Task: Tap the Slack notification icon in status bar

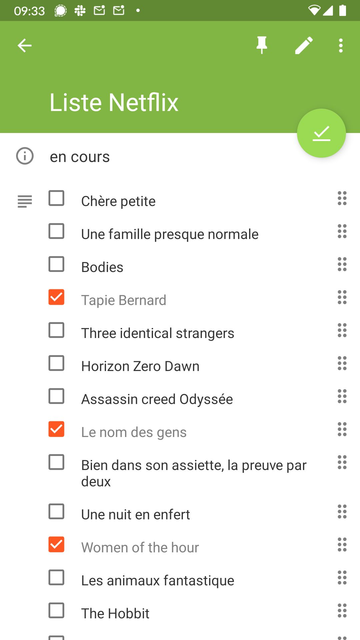Action: coord(80,11)
